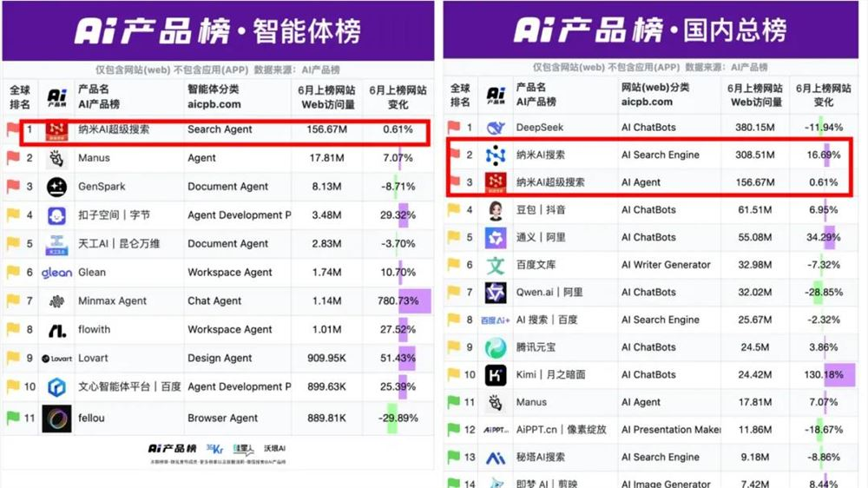Click the 智能体分类 column header

tap(214, 89)
